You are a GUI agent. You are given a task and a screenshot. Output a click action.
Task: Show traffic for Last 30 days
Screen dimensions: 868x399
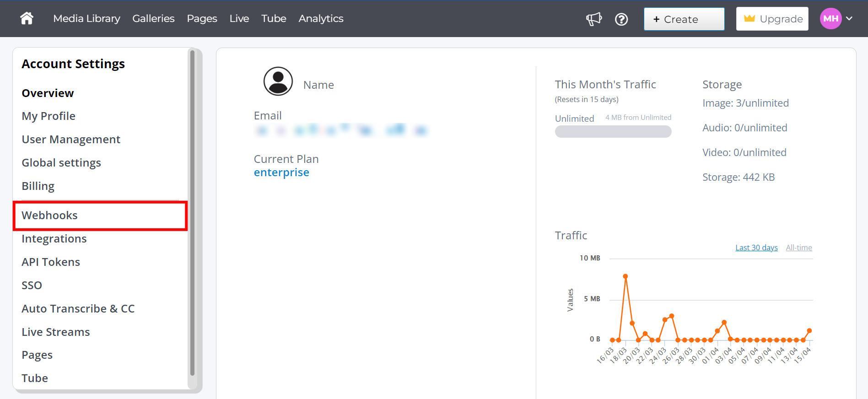click(756, 248)
